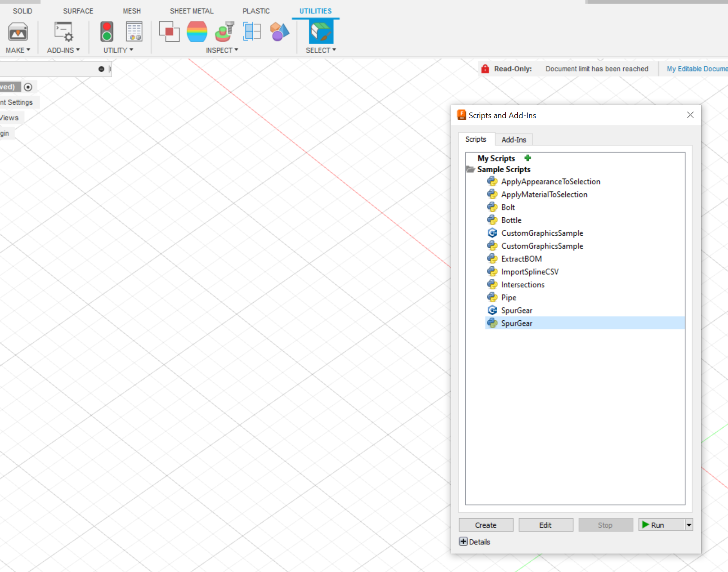Collapse the browser with the minus icon
Viewport: 728px width, 572px height.
(101, 69)
